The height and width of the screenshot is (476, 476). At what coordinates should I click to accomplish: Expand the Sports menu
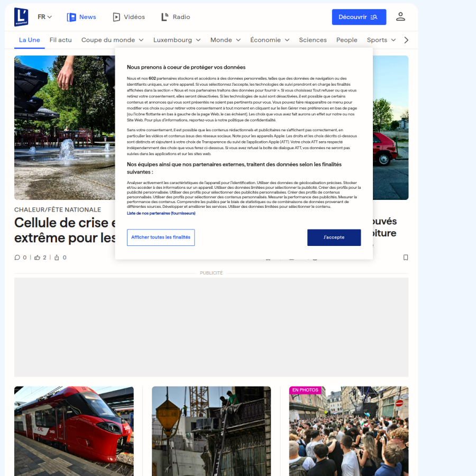click(381, 40)
